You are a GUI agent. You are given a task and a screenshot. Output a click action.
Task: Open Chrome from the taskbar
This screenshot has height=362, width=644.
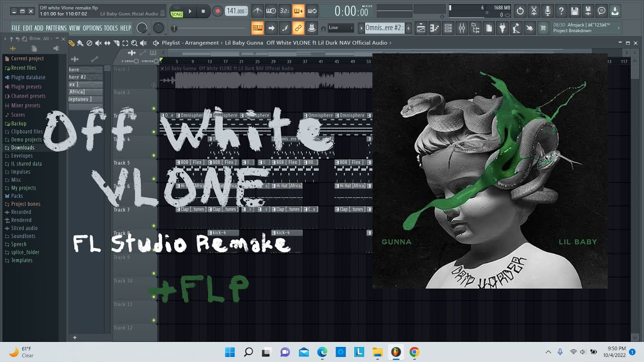click(x=414, y=352)
